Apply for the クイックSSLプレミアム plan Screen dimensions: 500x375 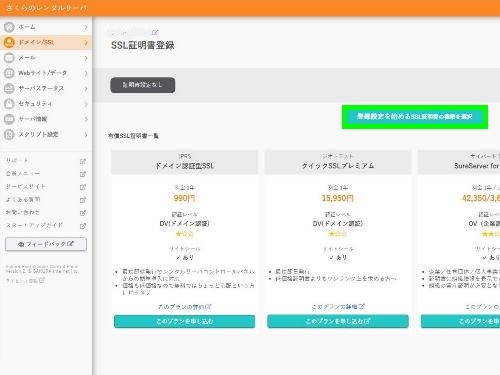point(338,321)
